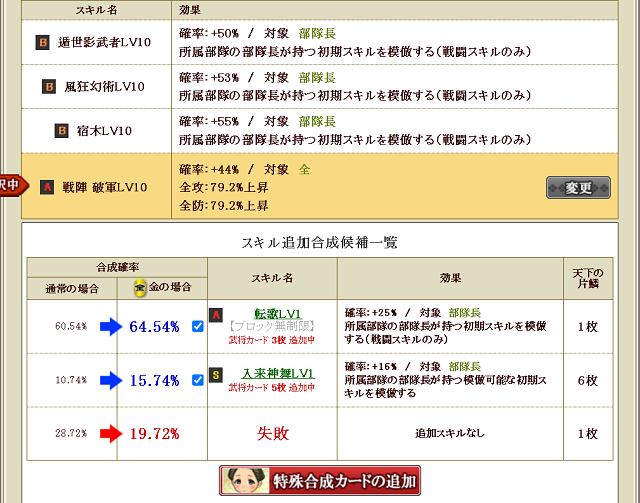Image resolution: width=640 pixels, height=503 pixels.
Task: Click the A rank icon next to 転歌LV1
Action: pyautogui.click(x=215, y=315)
